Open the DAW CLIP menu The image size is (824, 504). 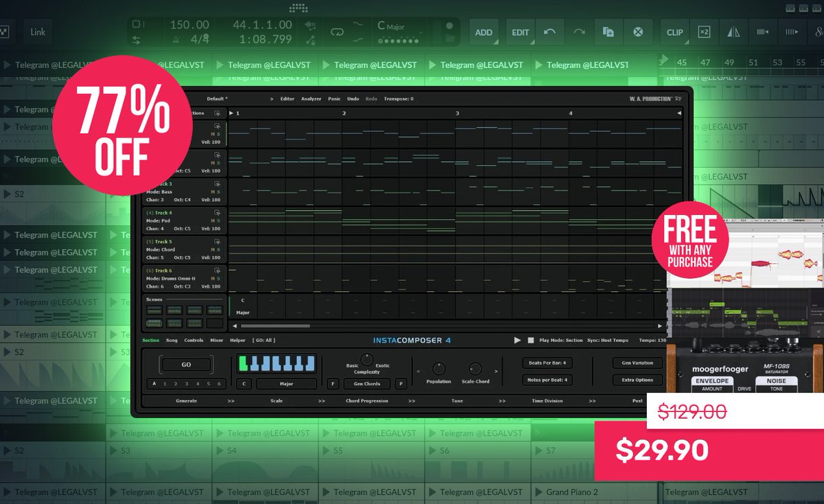tap(675, 32)
